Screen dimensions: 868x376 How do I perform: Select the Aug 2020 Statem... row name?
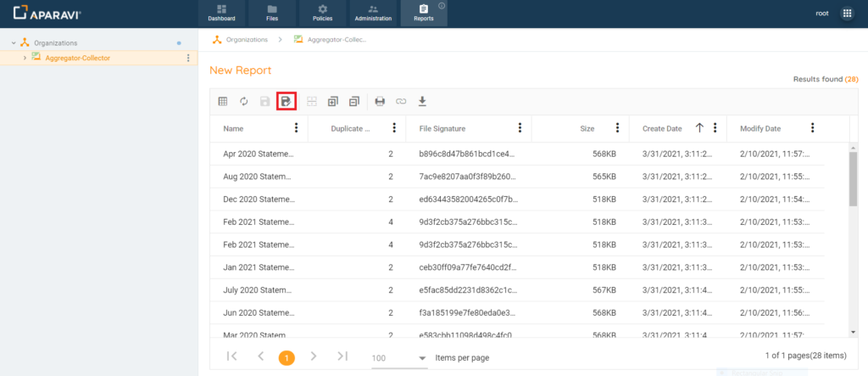[x=258, y=177]
